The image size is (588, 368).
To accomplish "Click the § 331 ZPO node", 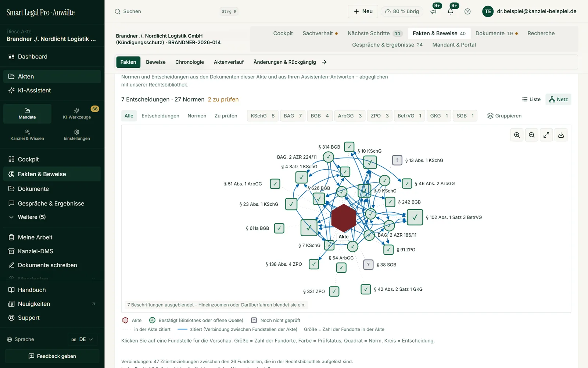I will pyautogui.click(x=334, y=291).
